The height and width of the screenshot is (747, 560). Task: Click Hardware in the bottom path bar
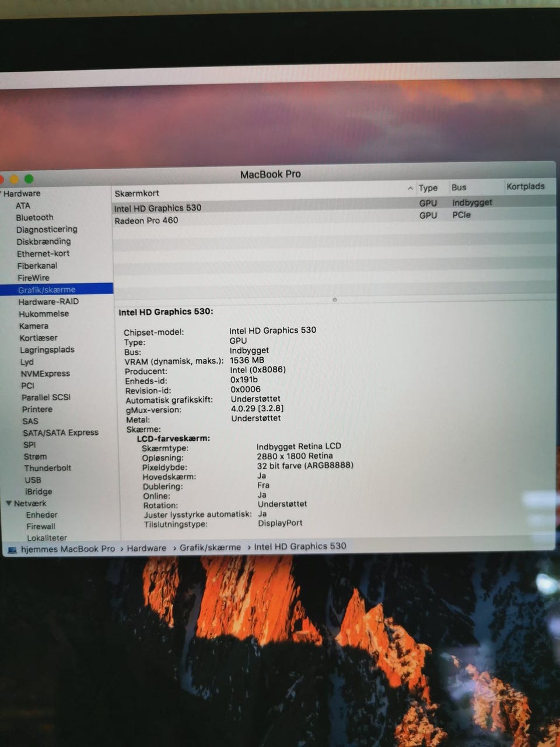tap(146, 548)
